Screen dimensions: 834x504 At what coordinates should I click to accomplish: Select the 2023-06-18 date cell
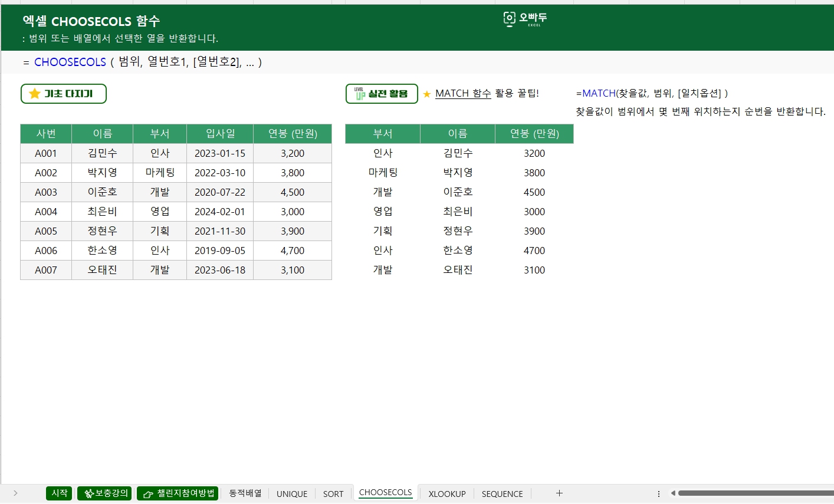click(x=220, y=270)
